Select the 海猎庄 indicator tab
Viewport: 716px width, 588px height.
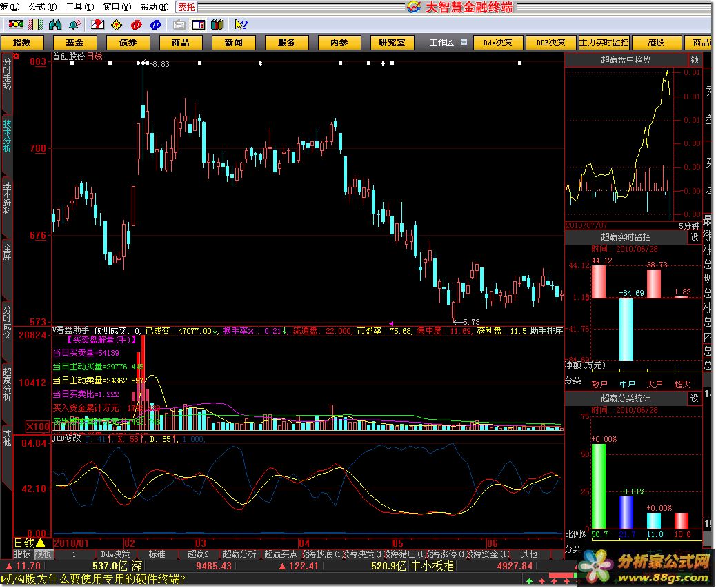click(x=404, y=554)
